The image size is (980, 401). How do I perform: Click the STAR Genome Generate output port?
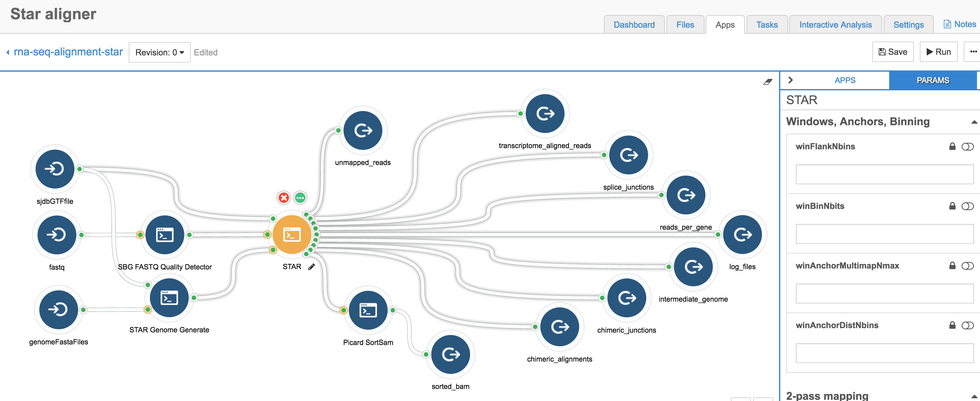pos(194,298)
